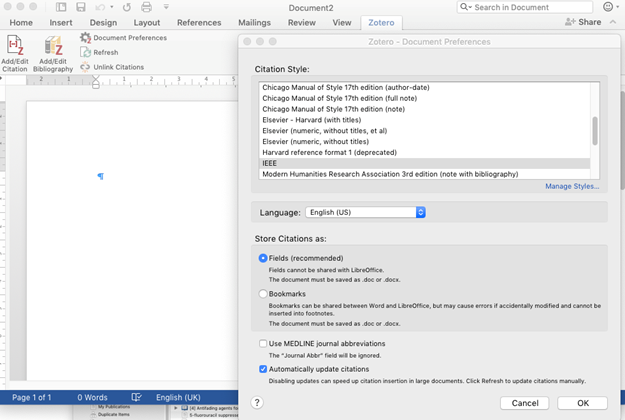The height and width of the screenshot is (420, 625).
Task: Open the Insert tab
Action: (61, 23)
